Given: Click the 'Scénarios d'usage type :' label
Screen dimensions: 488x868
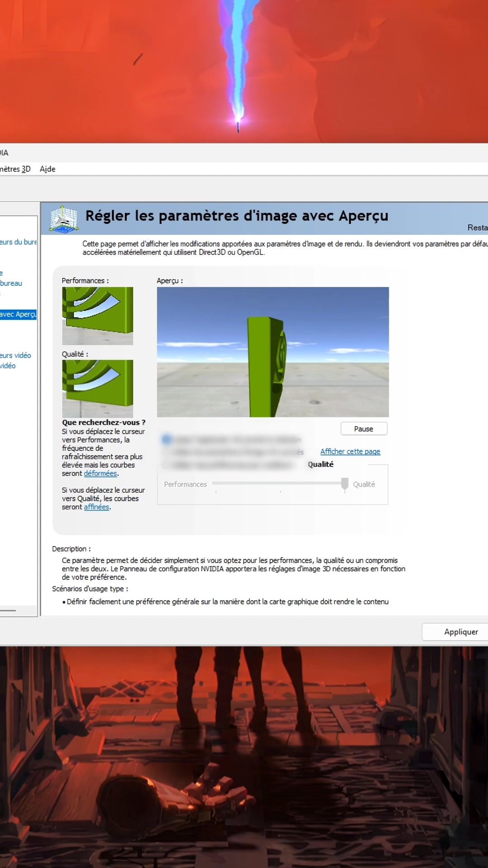Looking at the screenshot, I should click(x=90, y=589).
